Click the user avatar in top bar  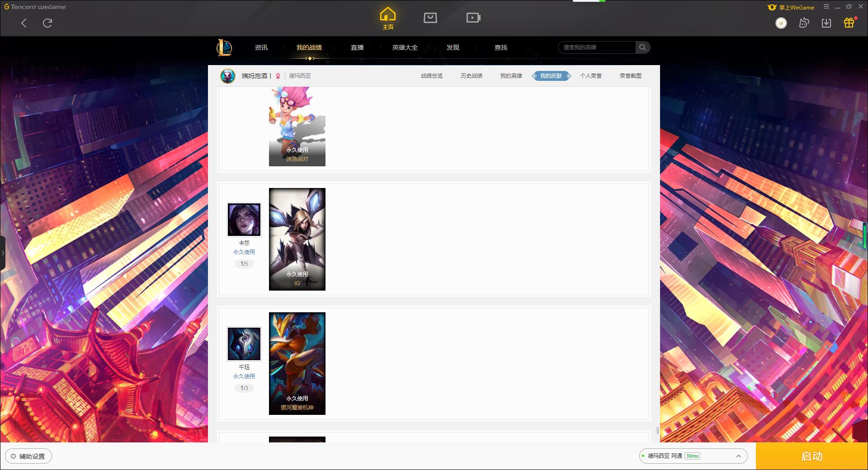click(x=781, y=23)
